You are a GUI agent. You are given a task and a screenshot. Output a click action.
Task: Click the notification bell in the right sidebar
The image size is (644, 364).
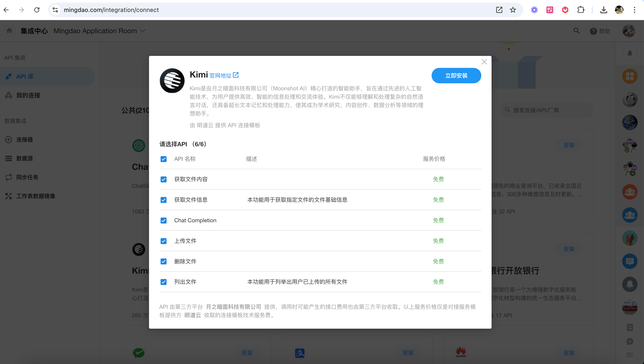coord(630,53)
